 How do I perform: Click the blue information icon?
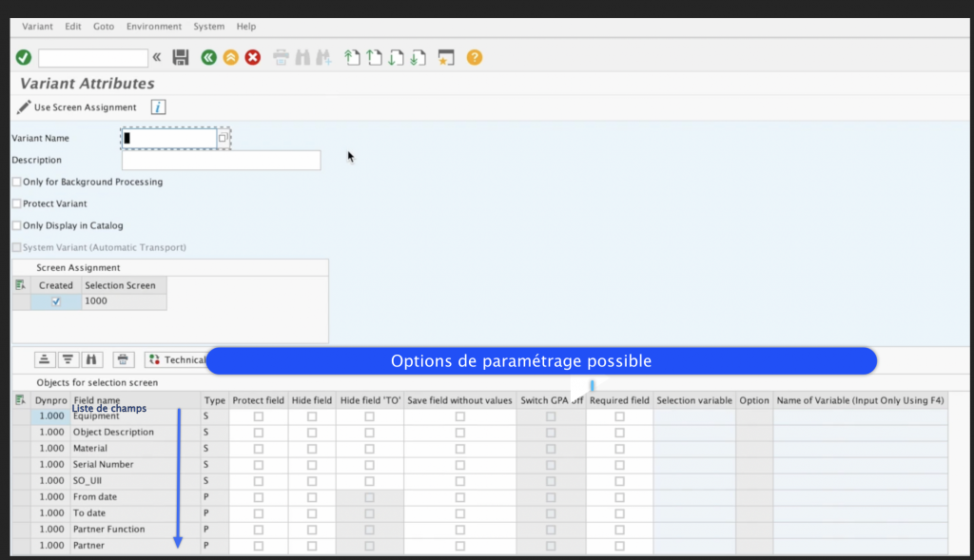159,107
